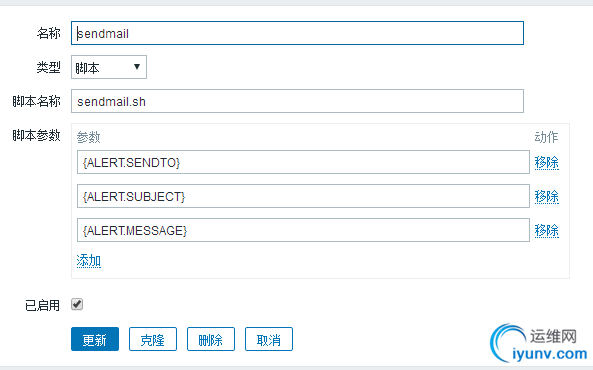
Task: Open the 类型 dropdown showing 脚本
Action: point(109,67)
